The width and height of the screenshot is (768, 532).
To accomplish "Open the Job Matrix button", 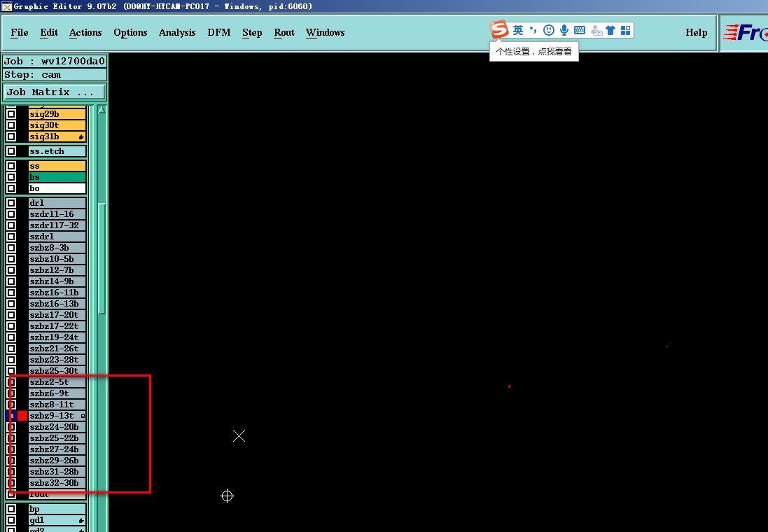I will pos(54,92).
